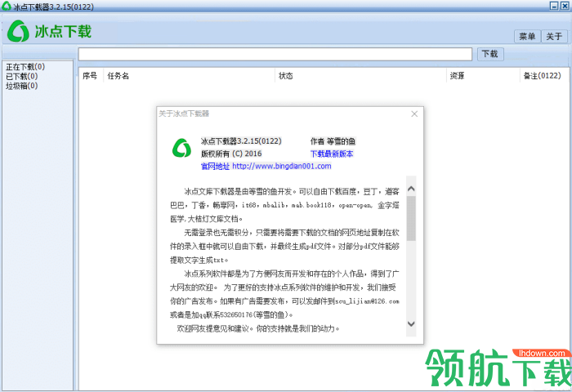This screenshot has height=392, width=572.
Task: Open the 菜单 menu button
Action: pos(527,37)
